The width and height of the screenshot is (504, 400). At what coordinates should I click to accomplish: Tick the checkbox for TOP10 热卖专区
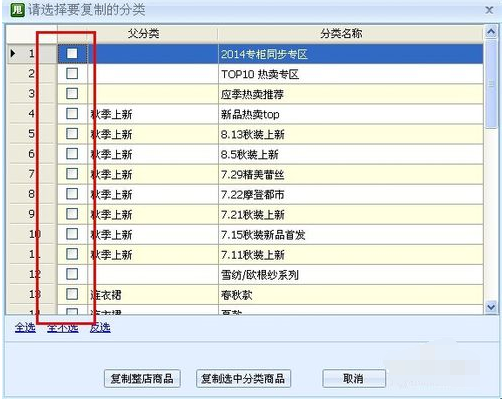point(72,74)
